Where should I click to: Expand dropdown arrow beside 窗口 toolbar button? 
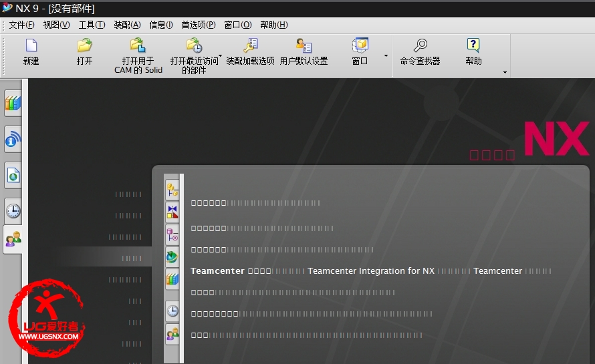(386, 55)
